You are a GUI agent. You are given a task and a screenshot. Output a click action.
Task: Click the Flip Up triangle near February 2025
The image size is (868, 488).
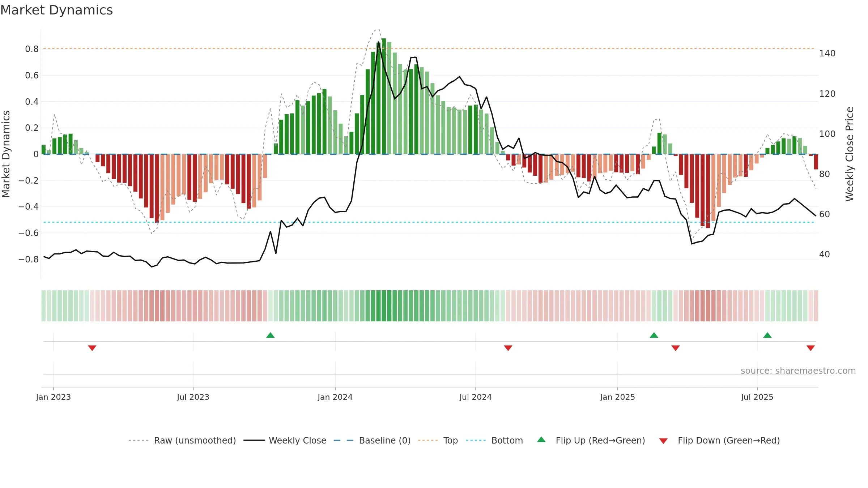tap(654, 335)
